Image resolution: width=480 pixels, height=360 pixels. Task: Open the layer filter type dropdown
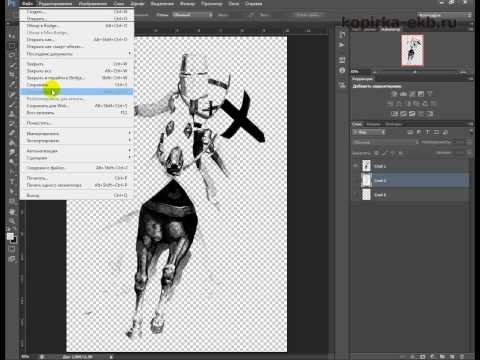tap(369, 133)
